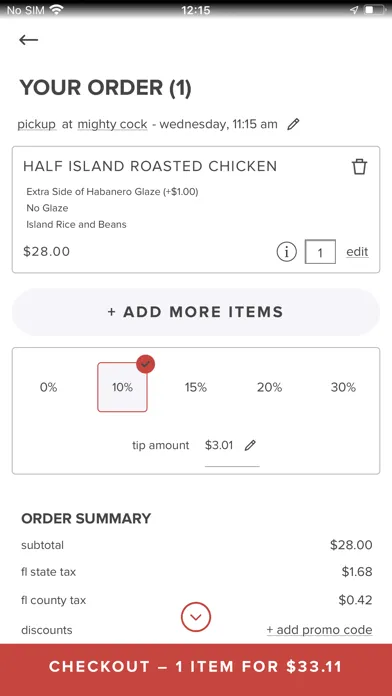This screenshot has width=392, height=696.
Task: Tap the red Checkout button
Action: [196, 667]
